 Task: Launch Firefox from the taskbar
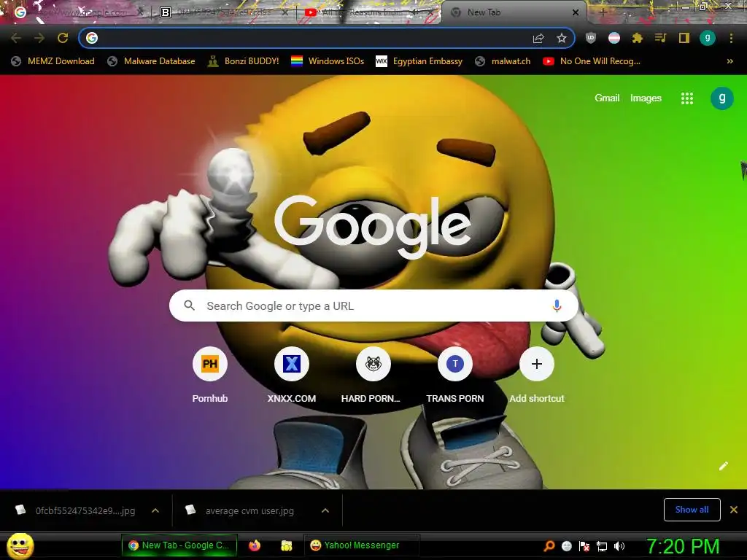pos(255,545)
